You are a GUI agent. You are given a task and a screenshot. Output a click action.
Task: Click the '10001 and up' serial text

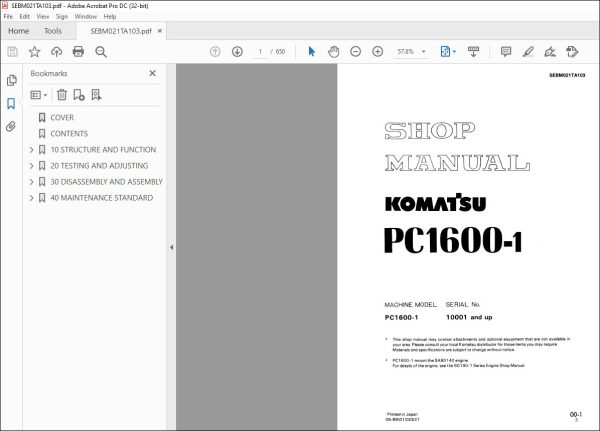pos(469,317)
